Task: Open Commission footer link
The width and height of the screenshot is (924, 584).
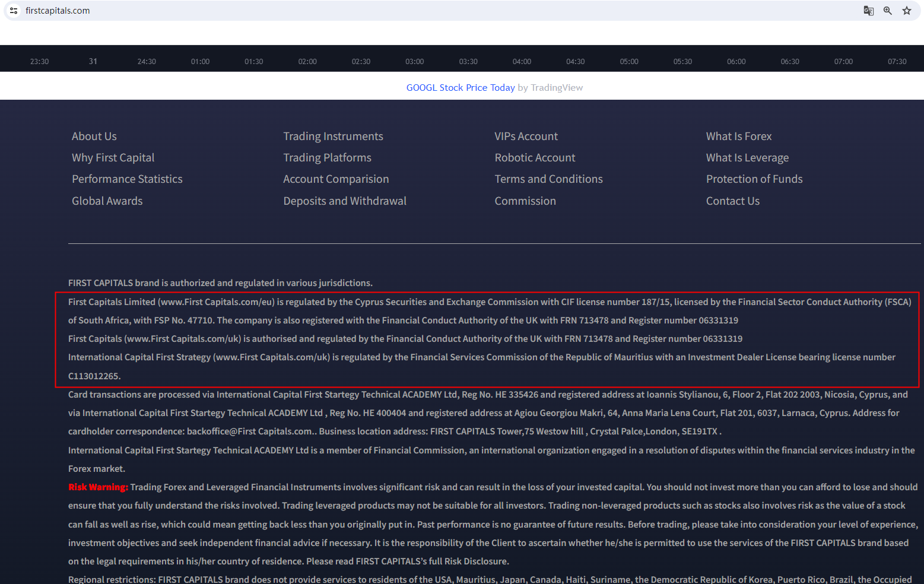Action: click(x=525, y=201)
